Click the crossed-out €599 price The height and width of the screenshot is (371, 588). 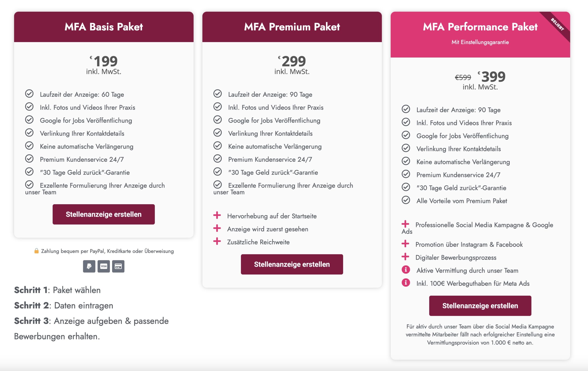(x=463, y=77)
